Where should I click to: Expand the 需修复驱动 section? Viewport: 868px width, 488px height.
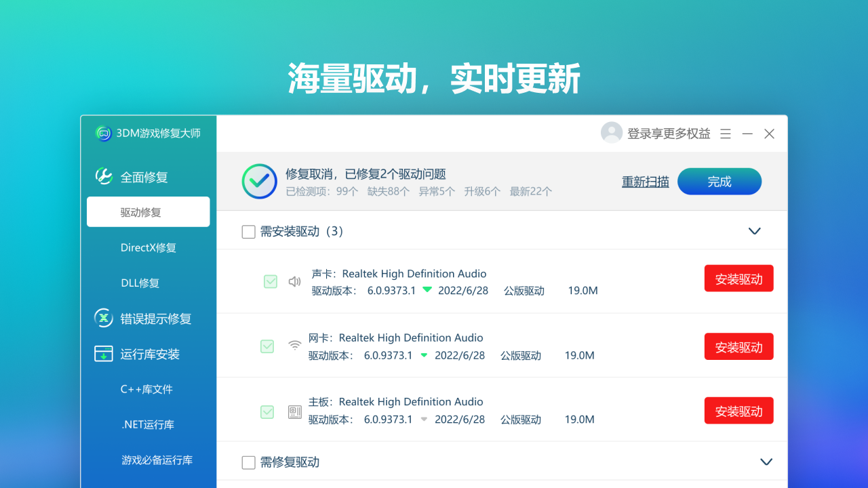click(766, 462)
